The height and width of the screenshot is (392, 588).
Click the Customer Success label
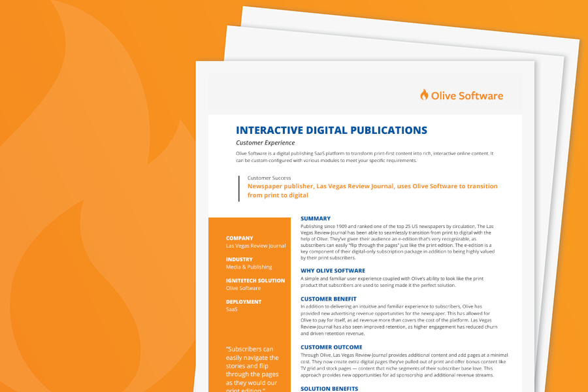coord(269,178)
